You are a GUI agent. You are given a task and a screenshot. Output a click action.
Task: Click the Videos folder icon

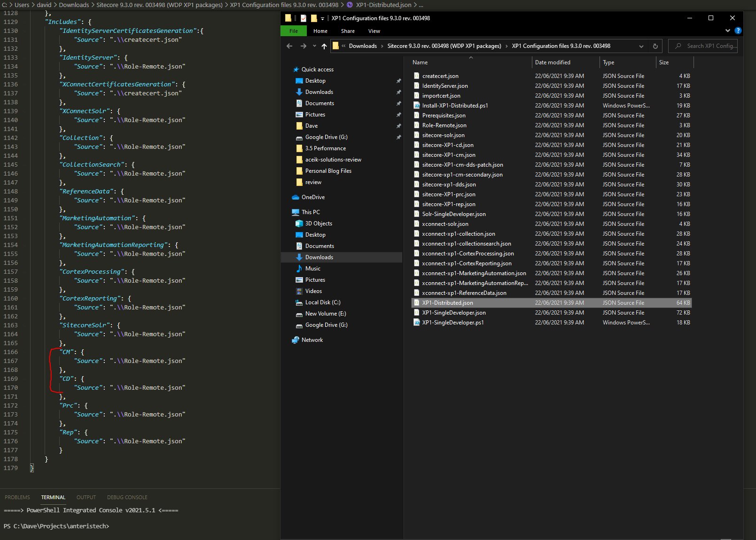coord(299,291)
